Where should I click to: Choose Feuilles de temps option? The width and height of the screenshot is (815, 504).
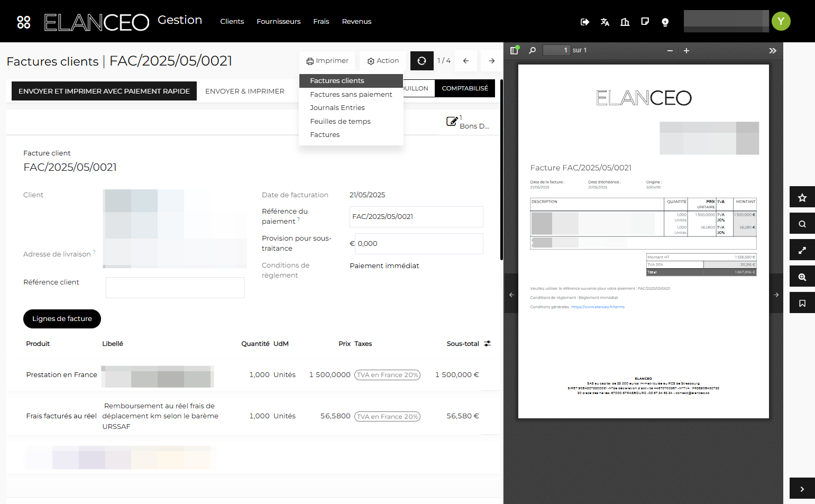coord(351,122)
